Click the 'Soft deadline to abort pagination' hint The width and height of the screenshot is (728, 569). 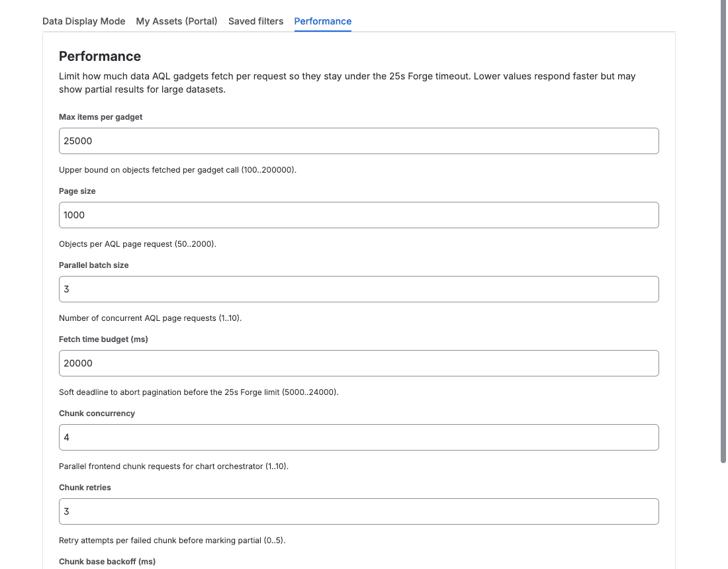[199, 392]
